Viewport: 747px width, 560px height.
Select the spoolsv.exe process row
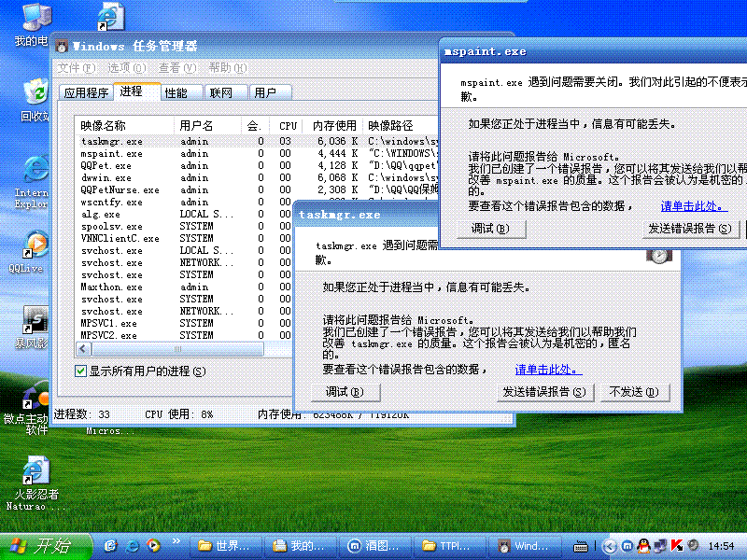[x=185, y=226]
